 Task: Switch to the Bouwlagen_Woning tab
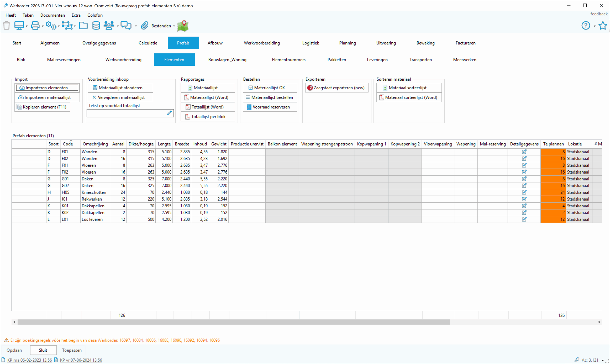pyautogui.click(x=227, y=60)
